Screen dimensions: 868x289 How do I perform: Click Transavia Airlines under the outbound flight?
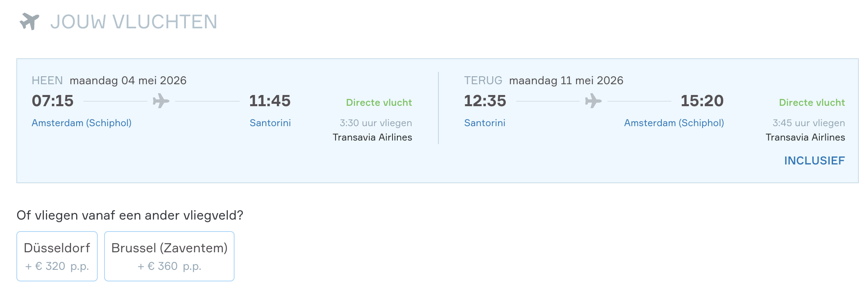click(372, 137)
